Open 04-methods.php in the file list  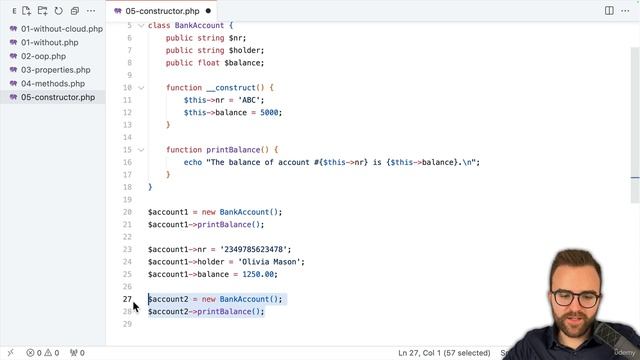53,84
